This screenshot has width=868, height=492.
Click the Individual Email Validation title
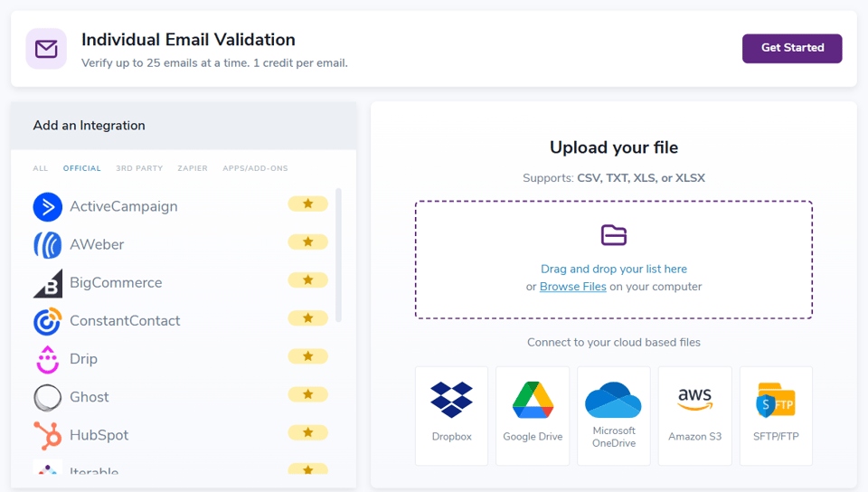click(188, 40)
